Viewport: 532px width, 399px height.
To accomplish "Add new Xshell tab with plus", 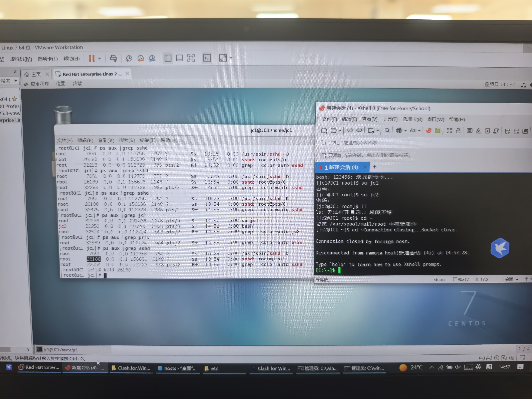I will point(374,167).
